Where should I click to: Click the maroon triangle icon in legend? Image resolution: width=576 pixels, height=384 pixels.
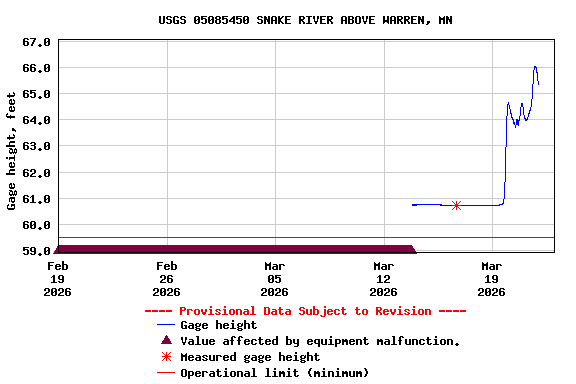(x=166, y=340)
